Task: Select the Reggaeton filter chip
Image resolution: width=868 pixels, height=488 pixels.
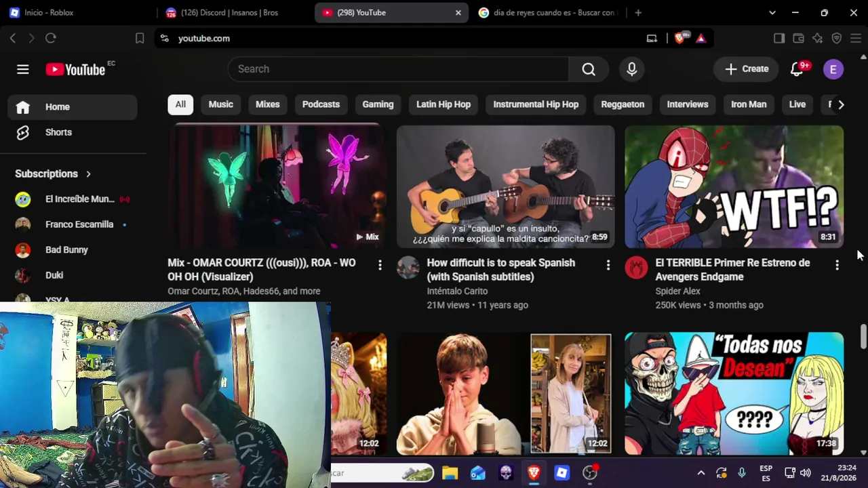Action: pos(623,104)
